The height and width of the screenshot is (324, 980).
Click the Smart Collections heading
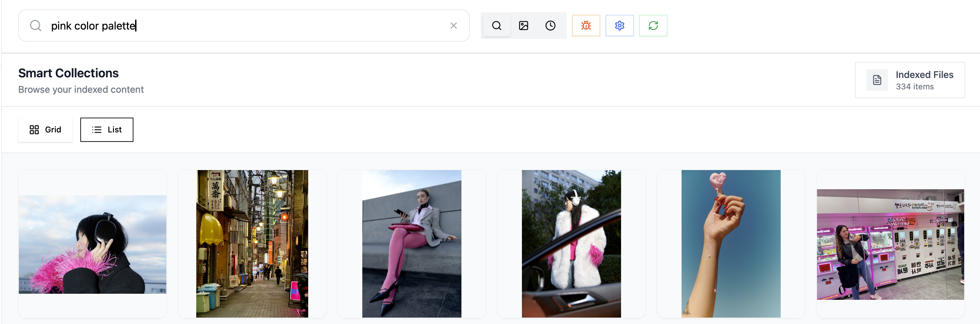(69, 73)
